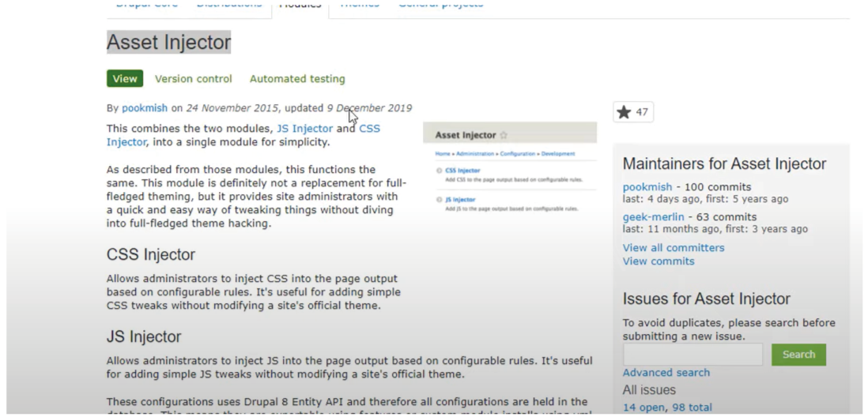Click the CSS Injector section heading

[x=150, y=255]
